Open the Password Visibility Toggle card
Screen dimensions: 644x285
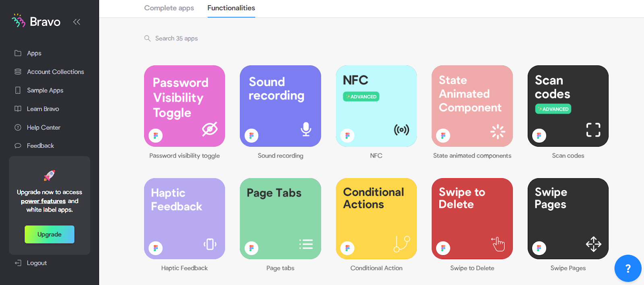184,106
